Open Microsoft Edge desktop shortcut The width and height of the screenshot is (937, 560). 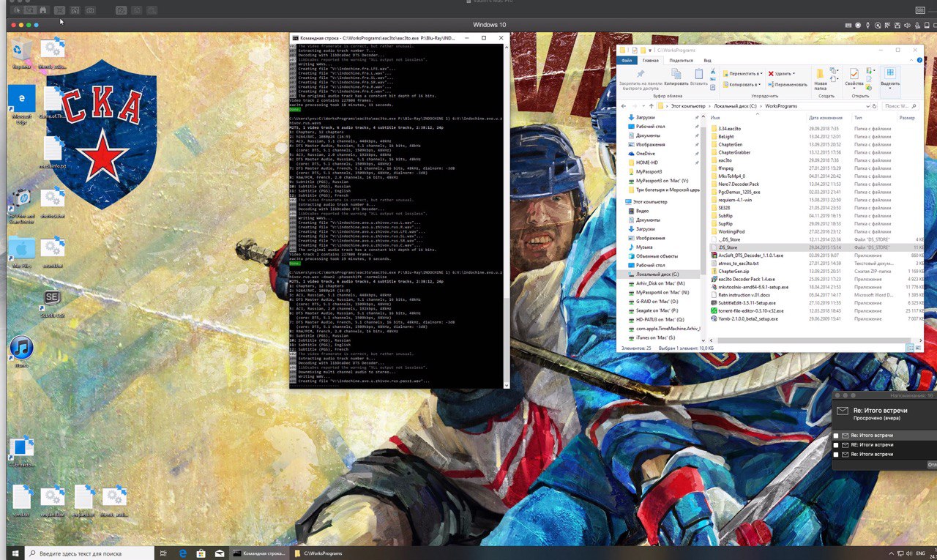(x=21, y=102)
